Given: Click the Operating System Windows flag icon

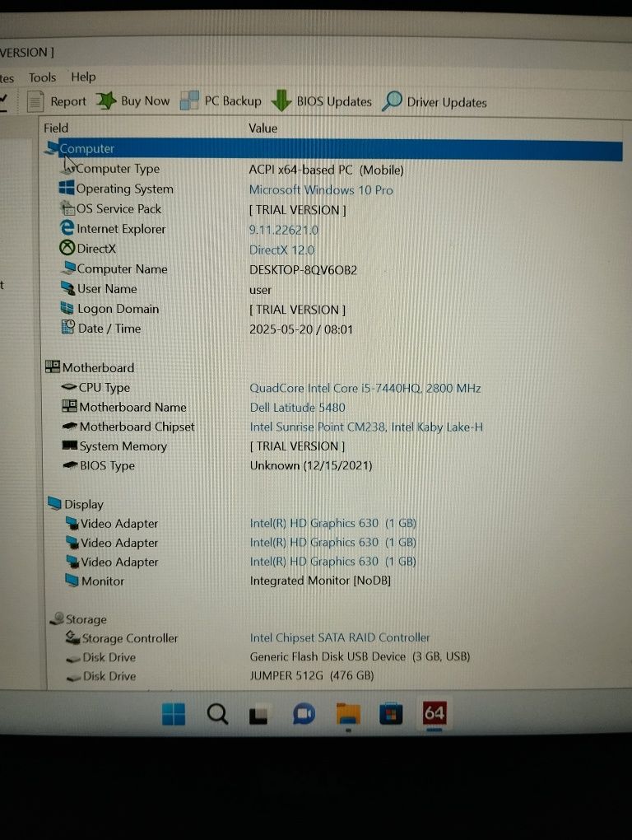Looking at the screenshot, I should [x=67, y=188].
